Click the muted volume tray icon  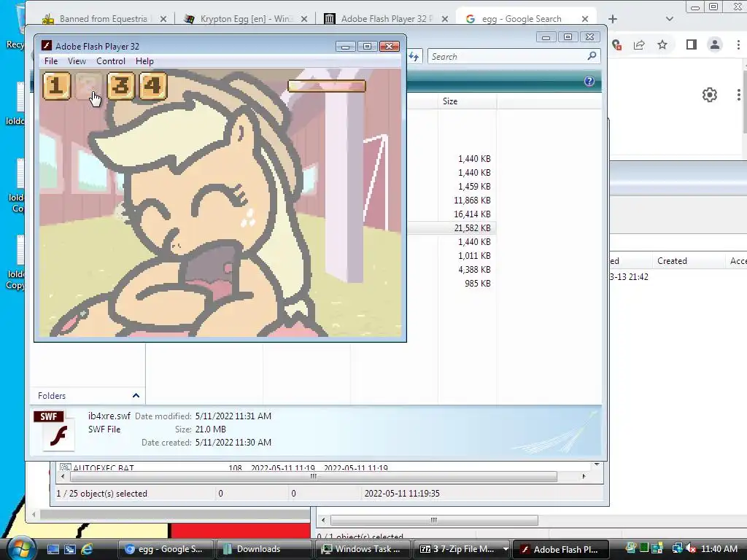tap(691, 549)
